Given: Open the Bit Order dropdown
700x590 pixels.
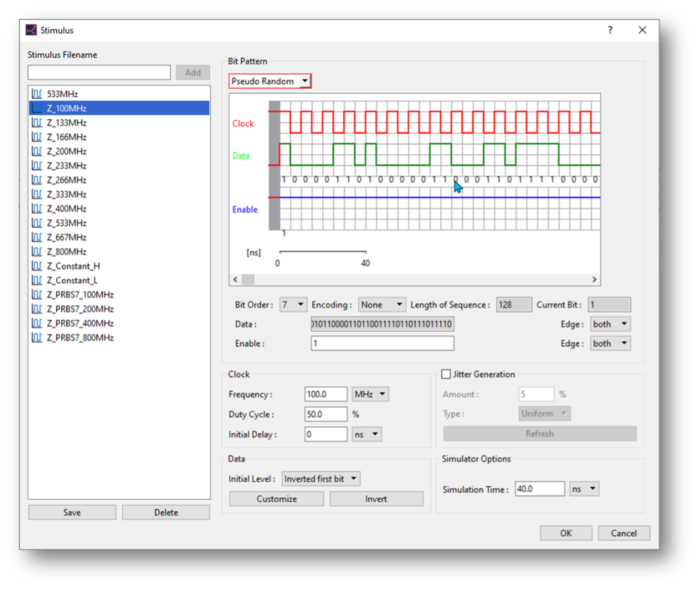Looking at the screenshot, I should [x=293, y=304].
